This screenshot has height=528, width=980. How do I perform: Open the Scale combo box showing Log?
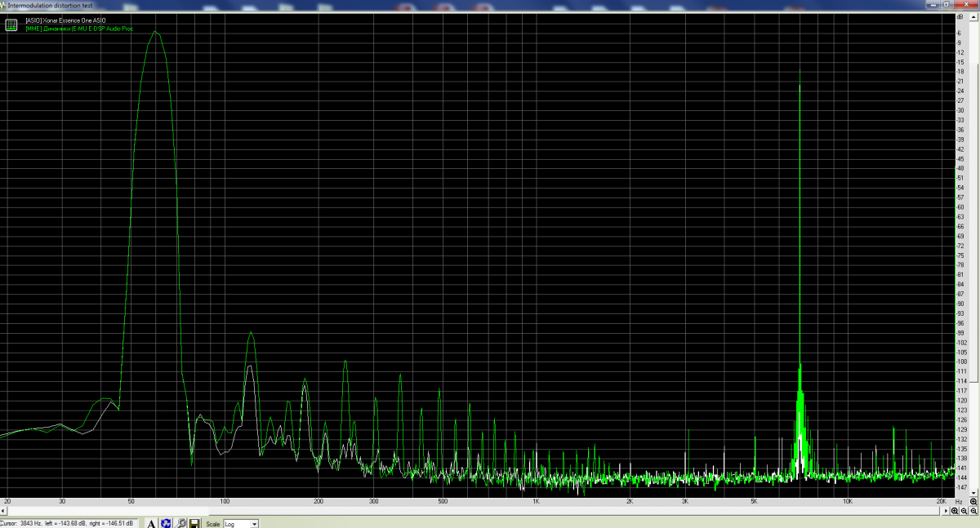242,524
